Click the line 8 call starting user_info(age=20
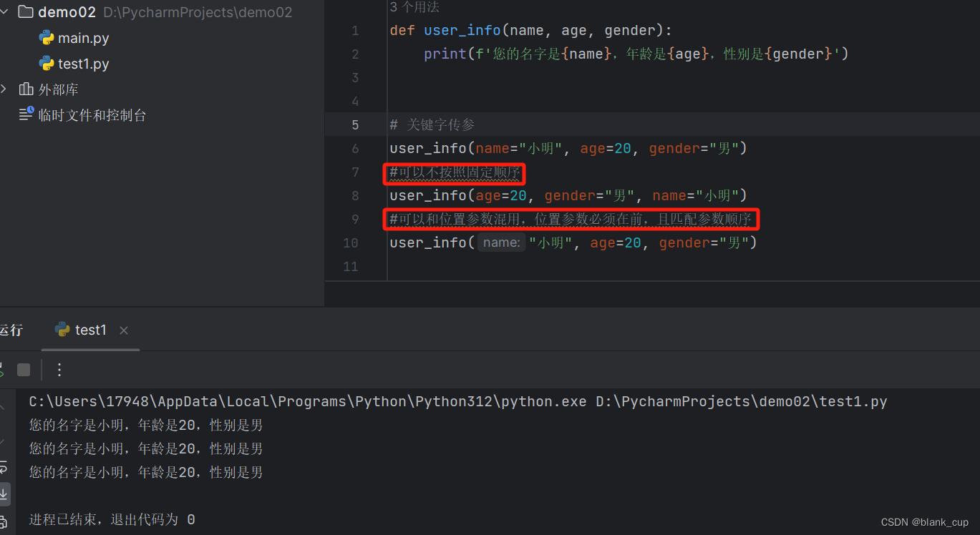This screenshot has width=980, height=535. tap(568, 195)
